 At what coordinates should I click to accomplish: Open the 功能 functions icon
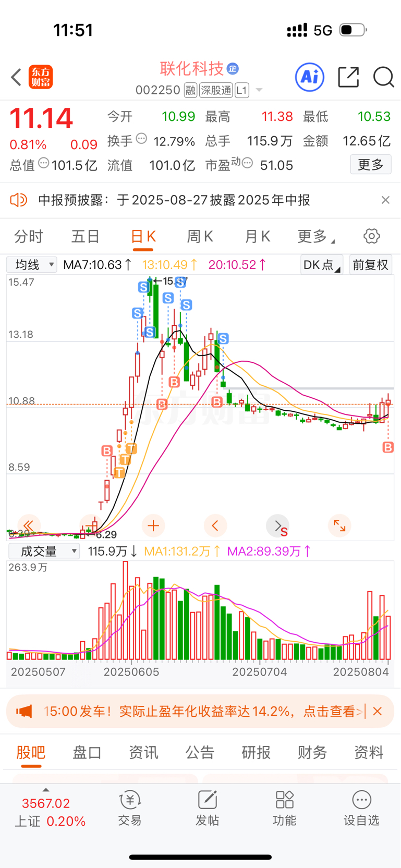pos(284,809)
